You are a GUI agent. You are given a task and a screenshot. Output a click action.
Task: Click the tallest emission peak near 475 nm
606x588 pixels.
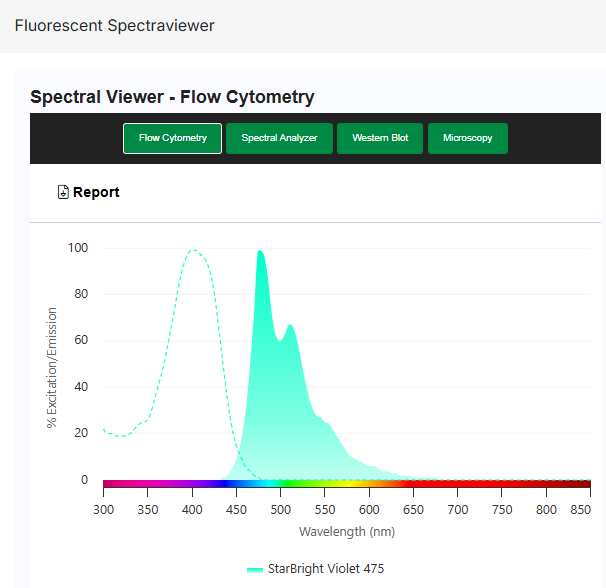260,252
